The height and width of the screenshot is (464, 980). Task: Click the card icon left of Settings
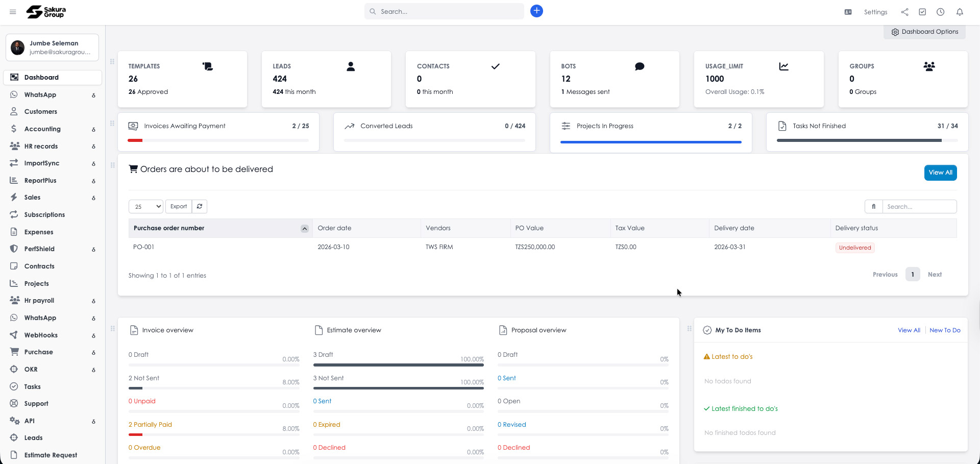[848, 12]
